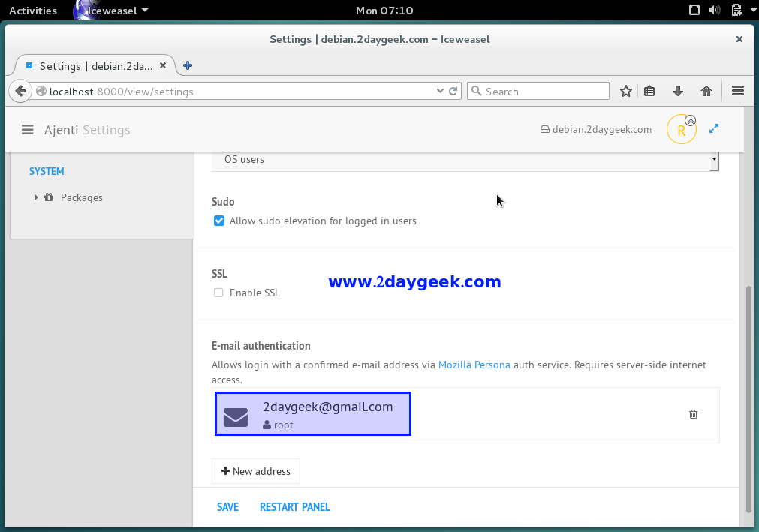The height and width of the screenshot is (532, 759).
Task: Add a New address button
Action: tap(255, 471)
